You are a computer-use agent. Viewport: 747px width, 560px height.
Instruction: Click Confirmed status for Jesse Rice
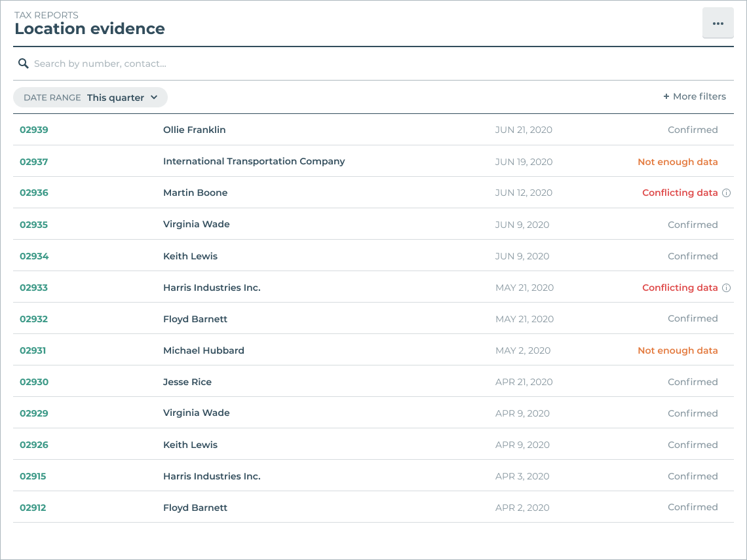tap(693, 382)
